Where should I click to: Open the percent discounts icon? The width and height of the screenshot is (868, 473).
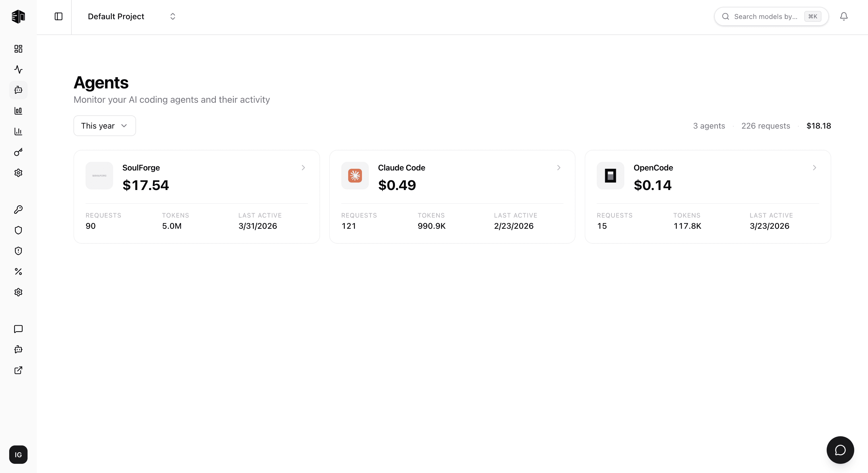tap(18, 272)
